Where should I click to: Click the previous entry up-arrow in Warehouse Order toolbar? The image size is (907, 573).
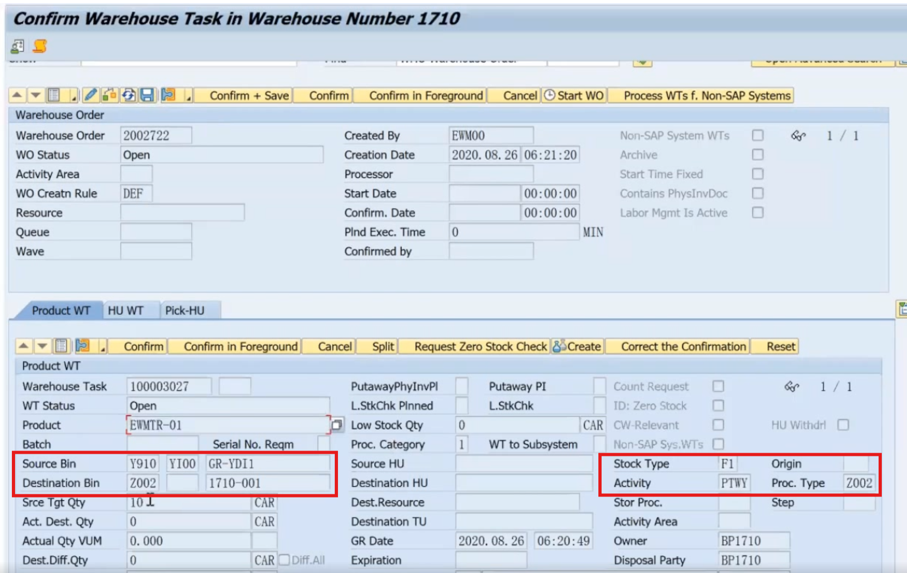(17, 95)
